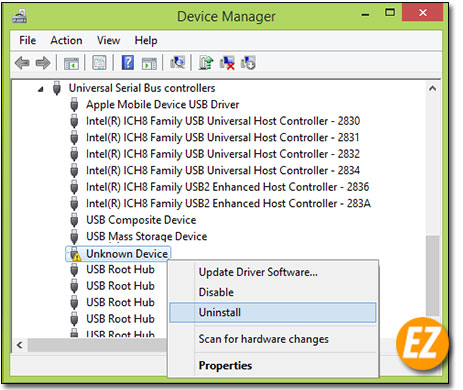463x390 pixels.
Task: Select USB Composite Device entry
Action: pyautogui.click(x=141, y=220)
